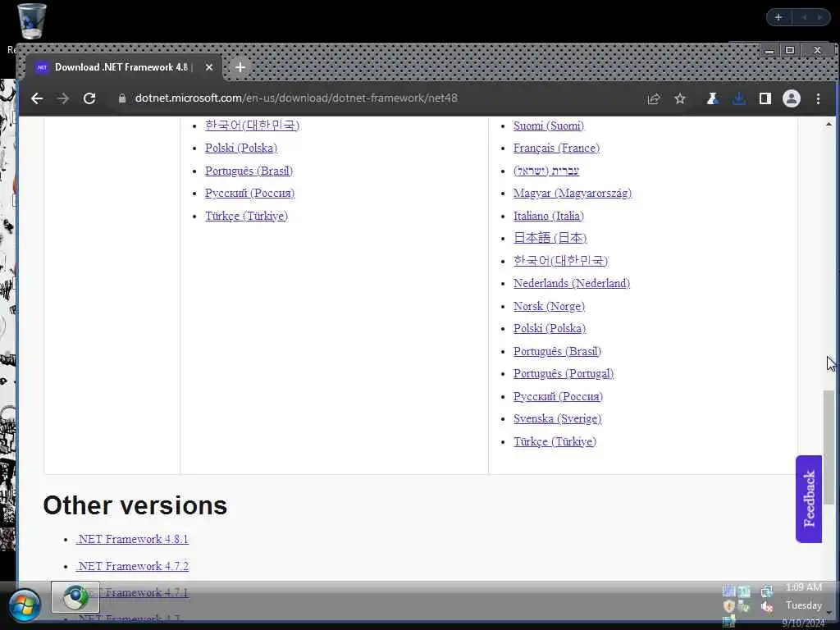Open left column Türkçe (Türkiye) link
840x630 pixels.
pos(246,216)
